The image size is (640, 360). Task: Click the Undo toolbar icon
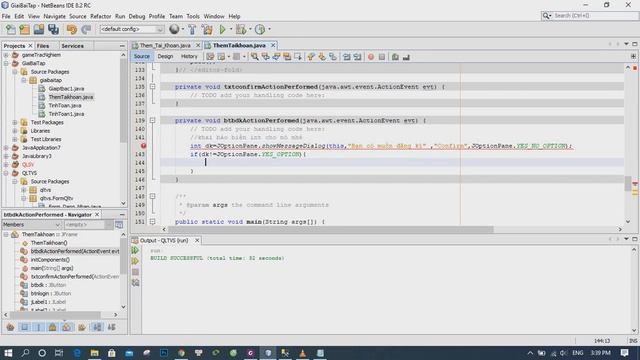(72, 29)
